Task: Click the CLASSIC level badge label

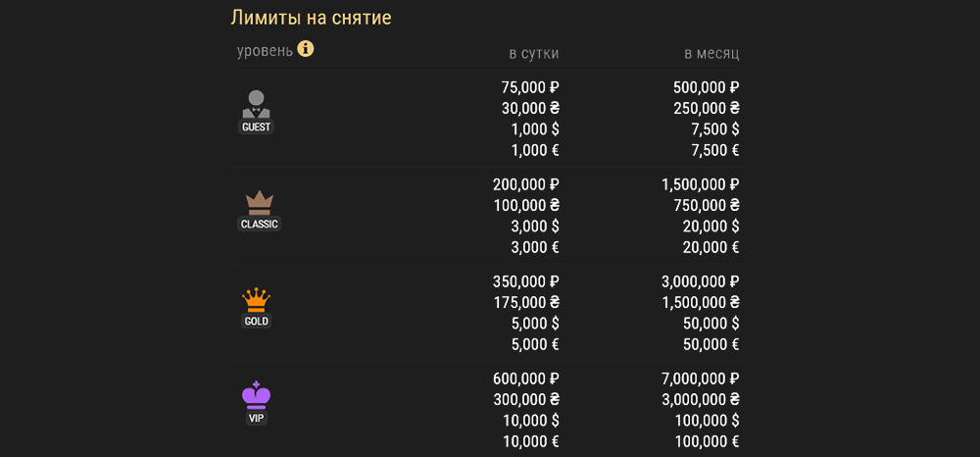Action: point(259,224)
